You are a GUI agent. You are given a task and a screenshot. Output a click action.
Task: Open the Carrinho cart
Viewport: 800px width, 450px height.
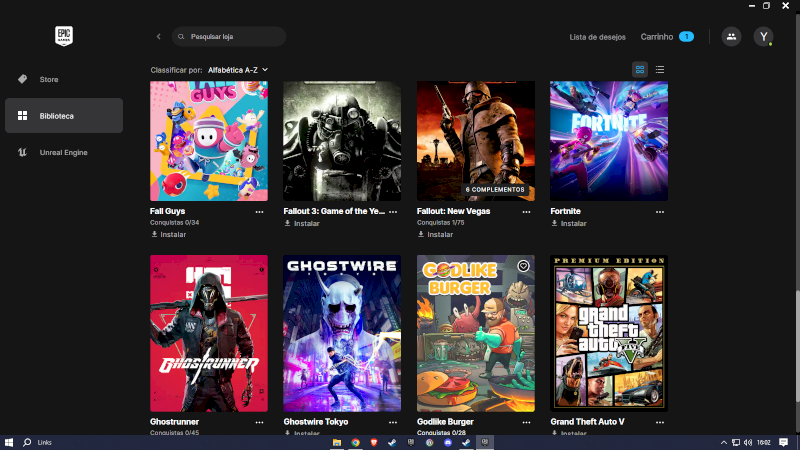[x=667, y=37]
